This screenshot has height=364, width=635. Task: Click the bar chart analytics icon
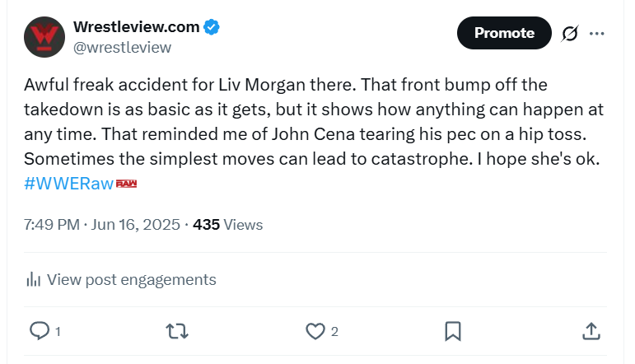pos(34,280)
